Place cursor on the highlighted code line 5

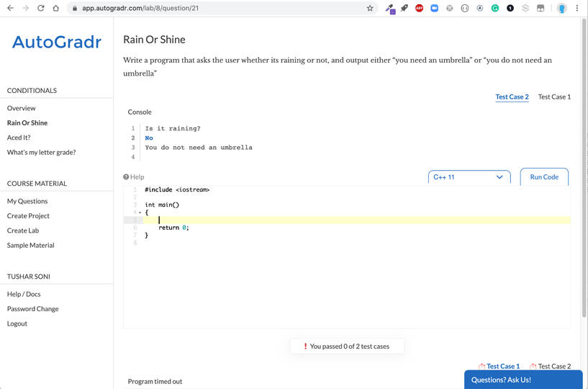(x=356, y=220)
